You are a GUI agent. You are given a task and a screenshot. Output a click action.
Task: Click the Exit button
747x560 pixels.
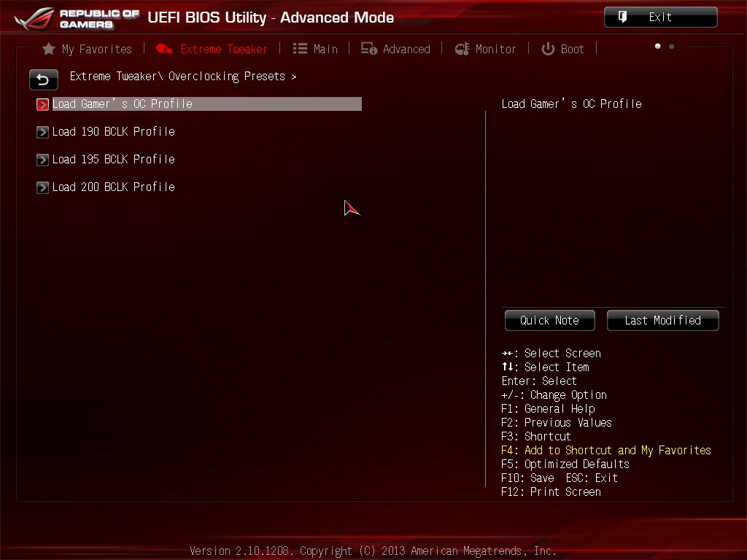click(661, 17)
